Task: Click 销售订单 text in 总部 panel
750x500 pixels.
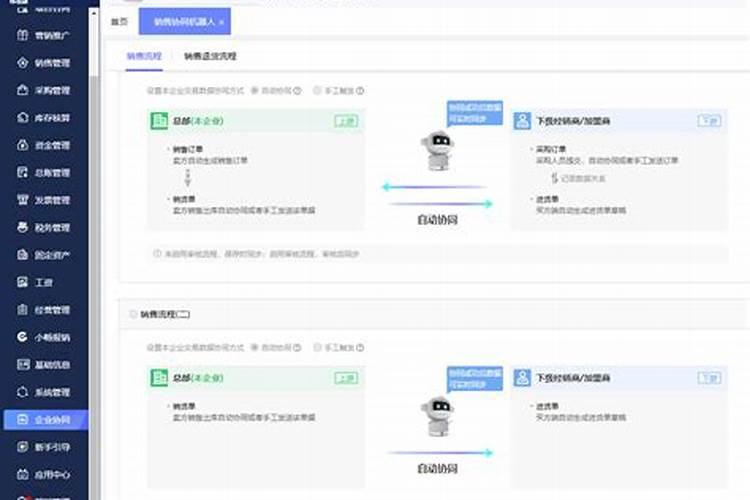Action: (x=188, y=149)
